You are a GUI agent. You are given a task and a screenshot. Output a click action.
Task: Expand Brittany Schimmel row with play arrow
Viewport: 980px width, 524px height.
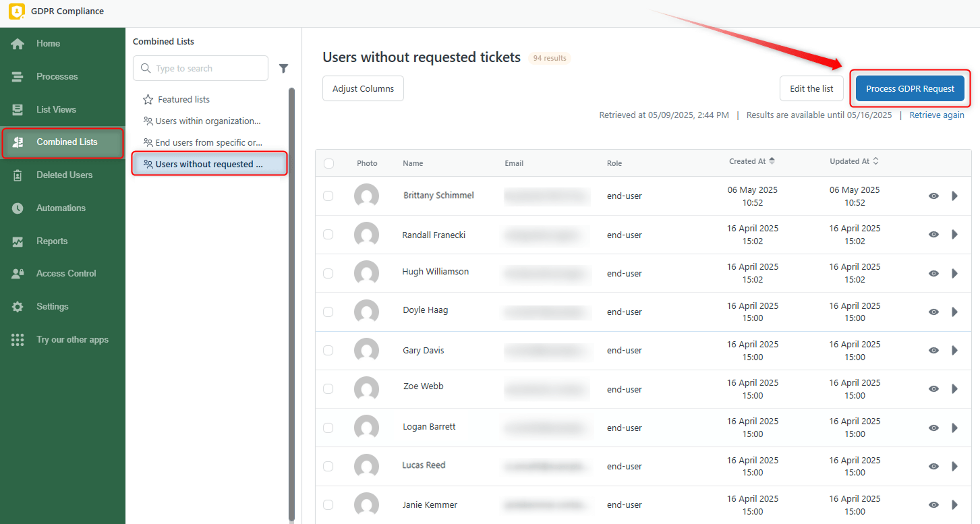tap(954, 196)
